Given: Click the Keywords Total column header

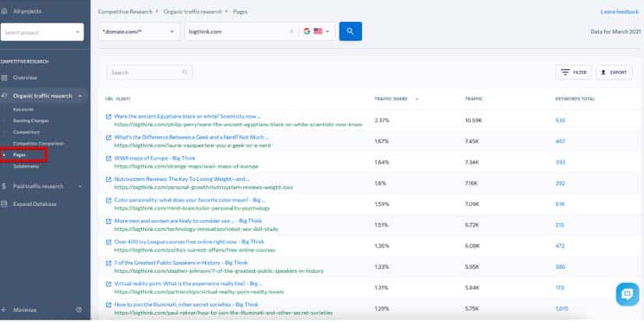Looking at the screenshot, I should point(575,99).
